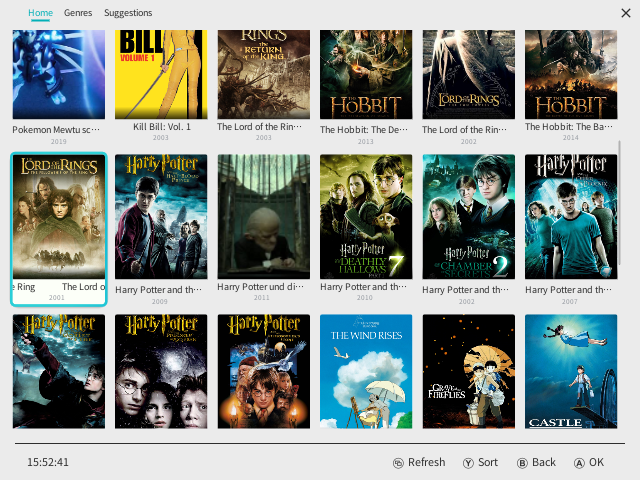Open highlighted Fellowship of the Ring poster
This screenshot has width=640, height=480.
coord(59,217)
